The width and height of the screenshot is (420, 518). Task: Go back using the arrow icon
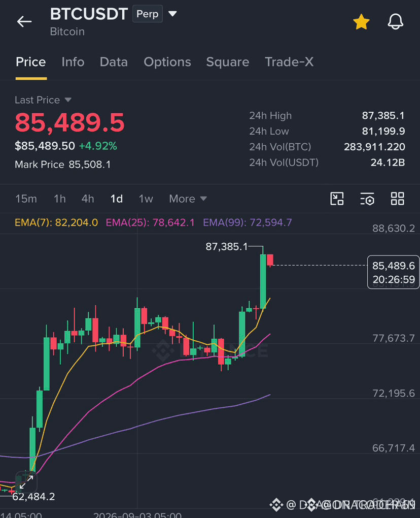[x=24, y=21]
